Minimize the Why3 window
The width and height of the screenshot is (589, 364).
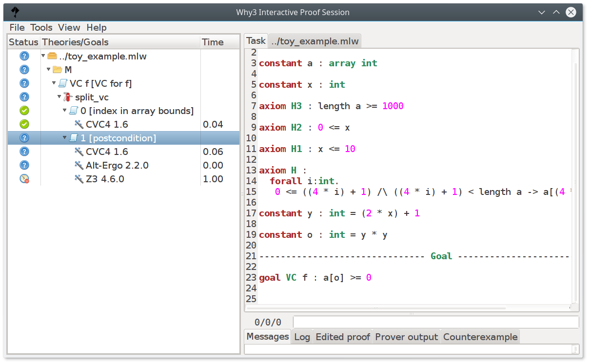click(541, 12)
